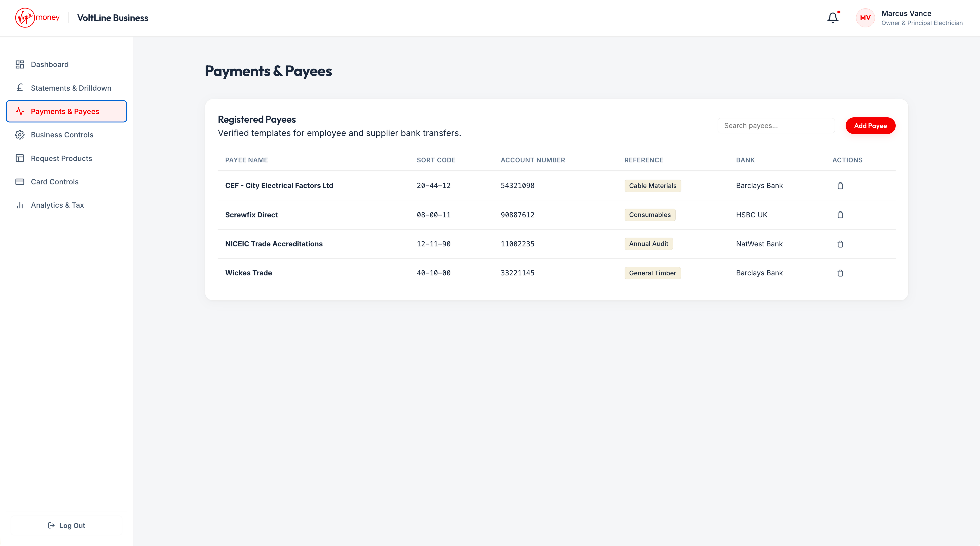
Task: Click the Wickes Trade payee name
Action: [248, 273]
